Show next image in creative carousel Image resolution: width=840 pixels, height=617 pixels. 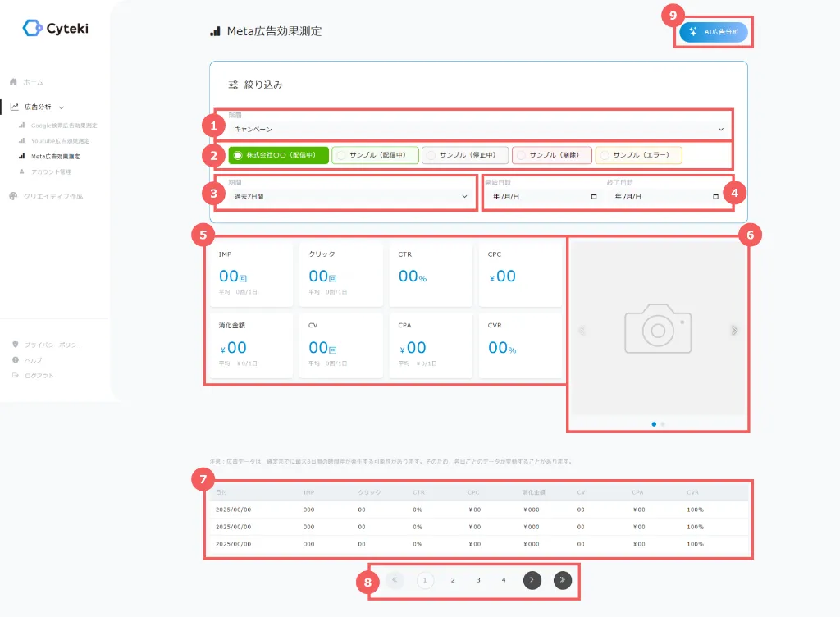click(x=734, y=331)
